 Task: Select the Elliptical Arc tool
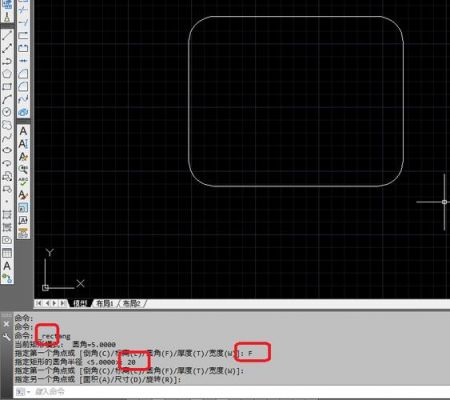[x=7, y=163]
